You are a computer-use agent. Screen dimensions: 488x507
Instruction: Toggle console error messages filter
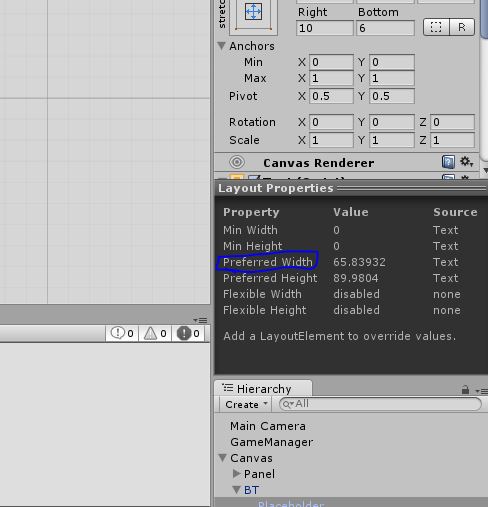click(x=188, y=333)
